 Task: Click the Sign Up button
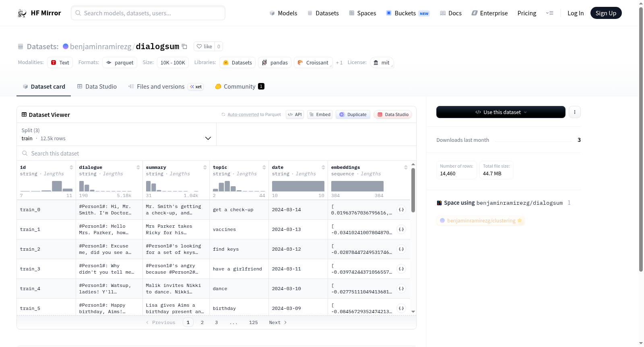click(x=606, y=13)
